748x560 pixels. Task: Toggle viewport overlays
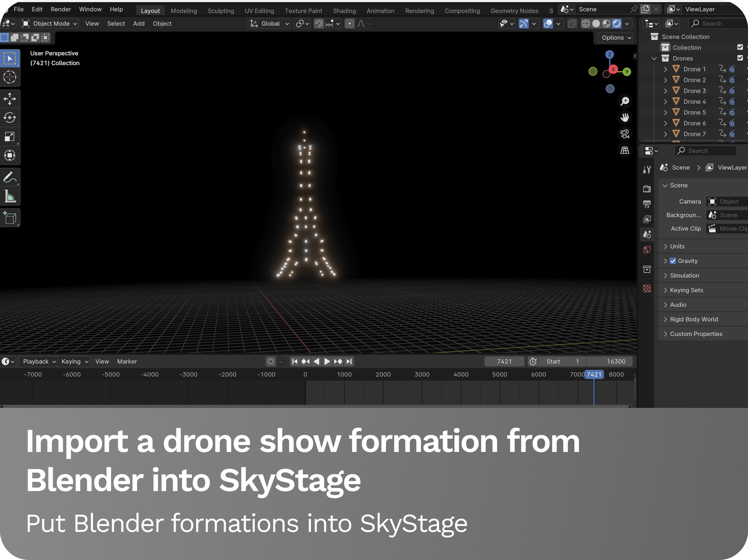(548, 24)
